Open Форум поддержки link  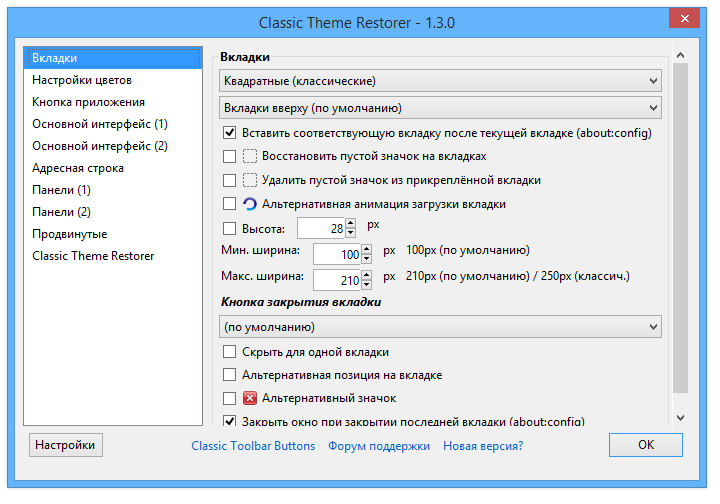(x=379, y=446)
